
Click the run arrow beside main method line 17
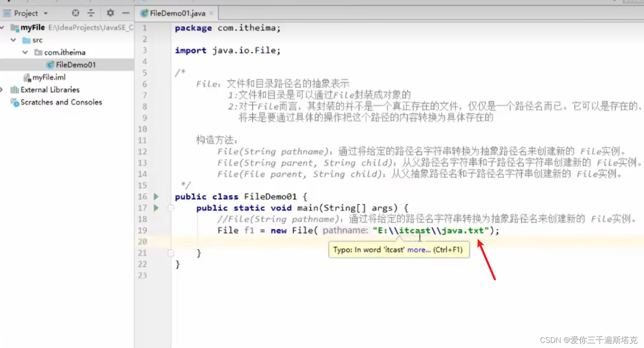click(x=156, y=208)
